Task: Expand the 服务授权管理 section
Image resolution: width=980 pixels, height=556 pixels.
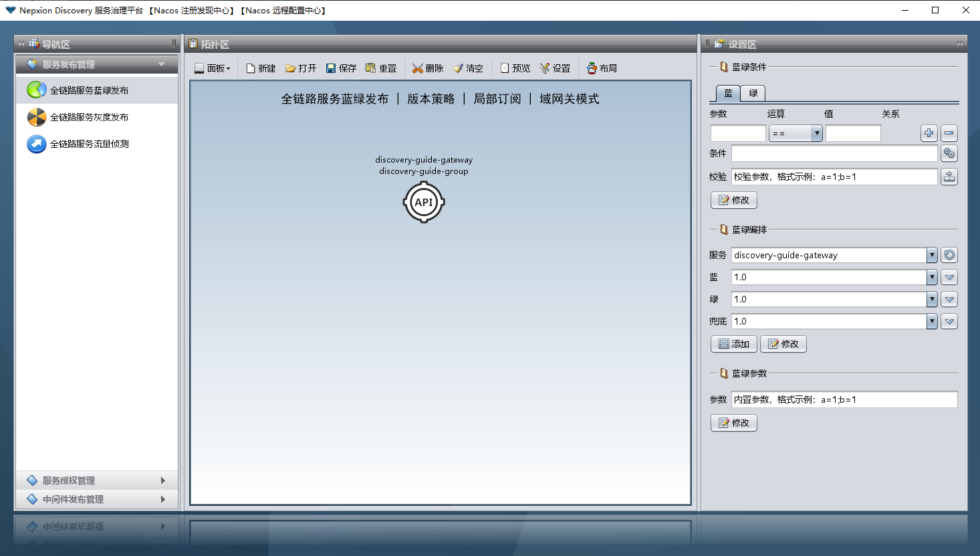Action: (x=97, y=480)
